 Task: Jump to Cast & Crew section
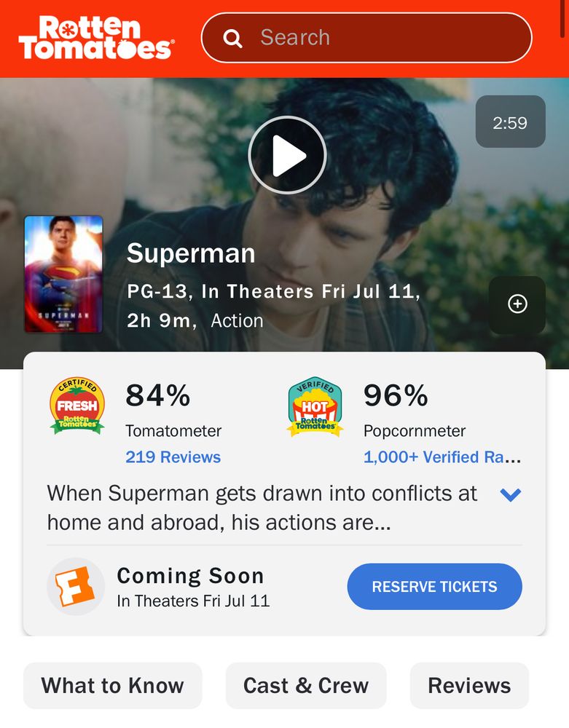306,686
